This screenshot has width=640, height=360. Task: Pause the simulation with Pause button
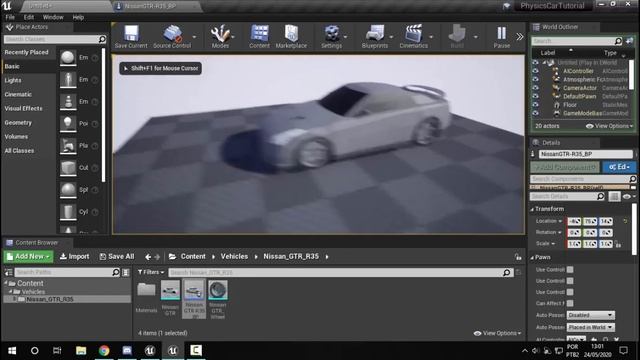click(x=502, y=37)
